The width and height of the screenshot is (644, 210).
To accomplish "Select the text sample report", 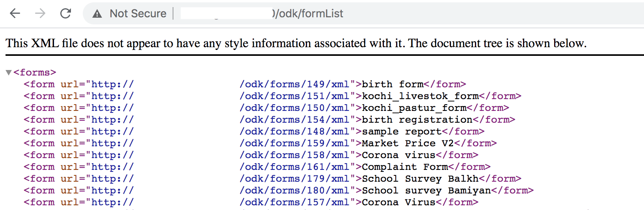I will [x=402, y=131].
